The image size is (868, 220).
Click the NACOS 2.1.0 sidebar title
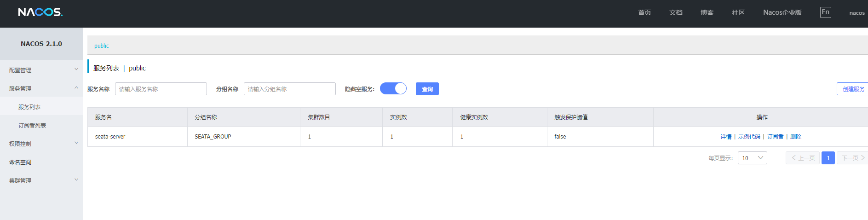(x=41, y=44)
